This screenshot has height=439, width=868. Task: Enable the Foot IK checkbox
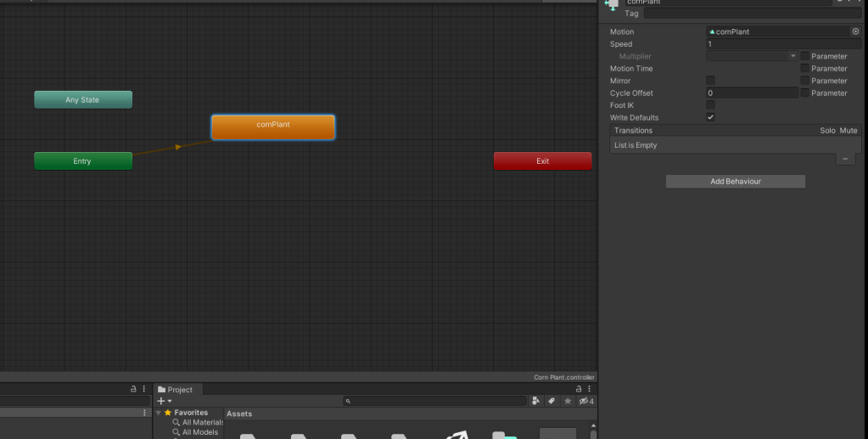(x=710, y=105)
